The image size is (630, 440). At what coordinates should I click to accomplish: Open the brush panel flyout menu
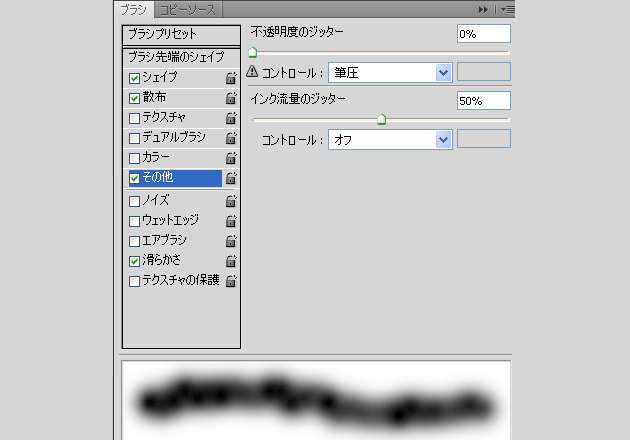click(x=506, y=9)
